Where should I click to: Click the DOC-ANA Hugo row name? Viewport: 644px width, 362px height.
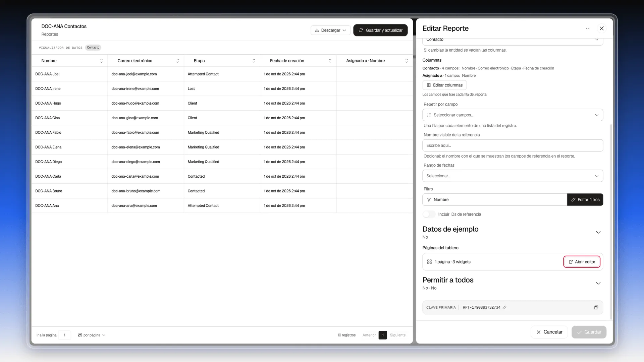click(48, 103)
